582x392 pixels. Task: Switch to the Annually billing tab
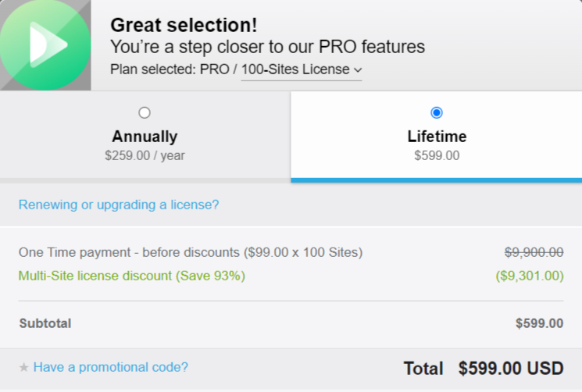(145, 136)
